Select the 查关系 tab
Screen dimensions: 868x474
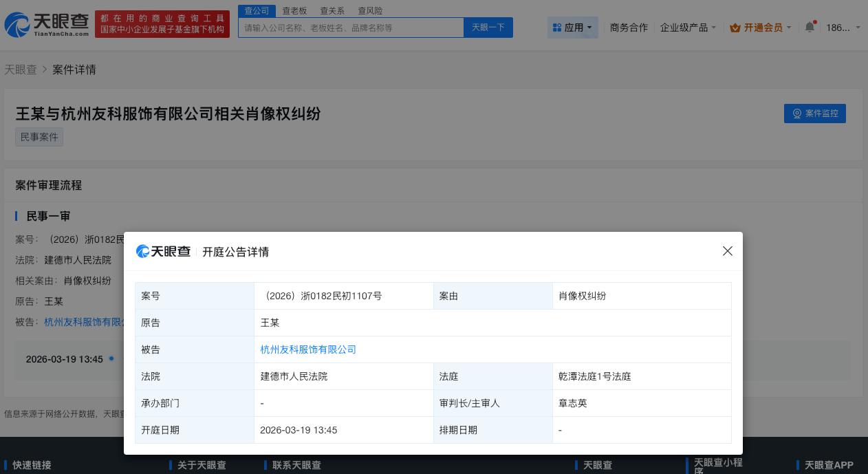(332, 10)
